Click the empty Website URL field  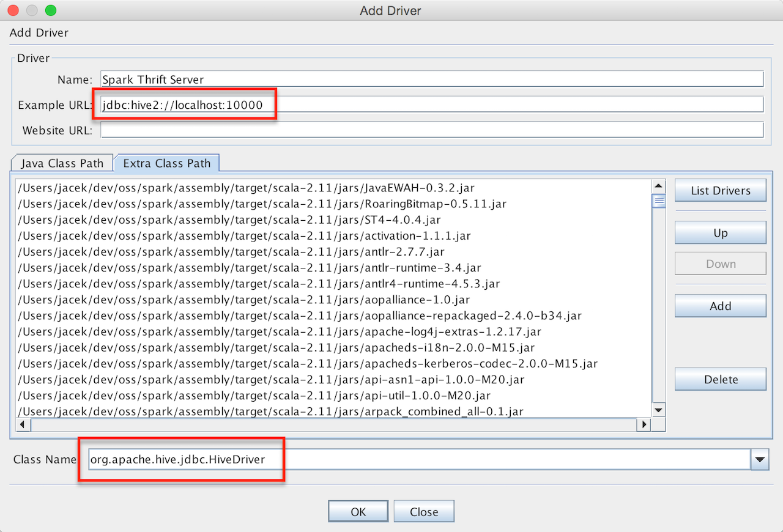tap(431, 130)
